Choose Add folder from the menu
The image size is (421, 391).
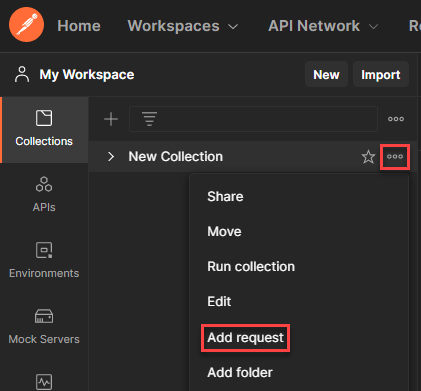coord(240,372)
